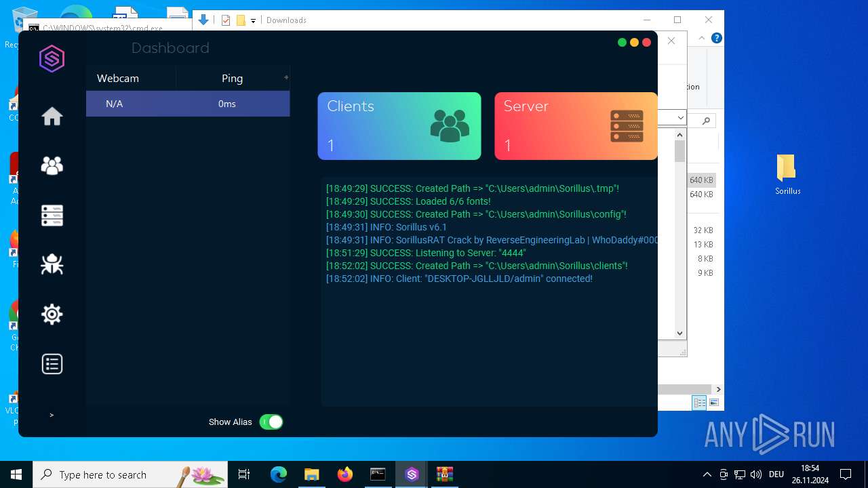Click the network icon in system tray
The width and height of the screenshot is (868, 488).
coord(740,474)
